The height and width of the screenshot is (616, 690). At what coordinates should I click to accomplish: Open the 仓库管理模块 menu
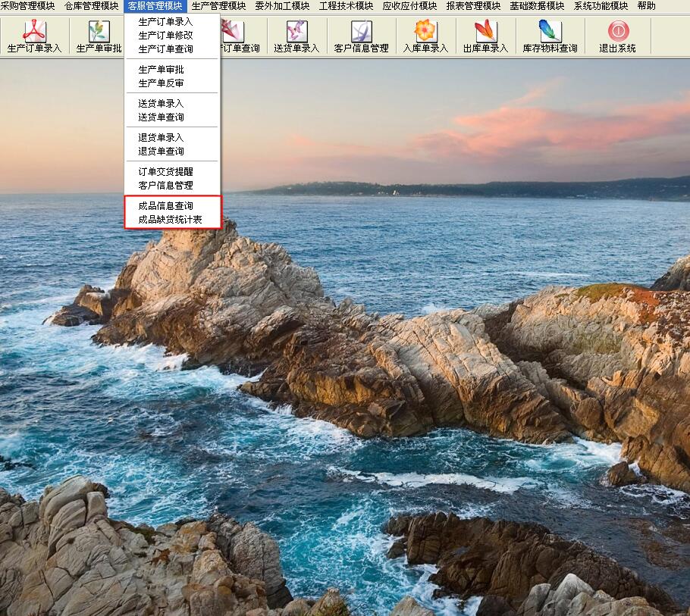(91, 6)
